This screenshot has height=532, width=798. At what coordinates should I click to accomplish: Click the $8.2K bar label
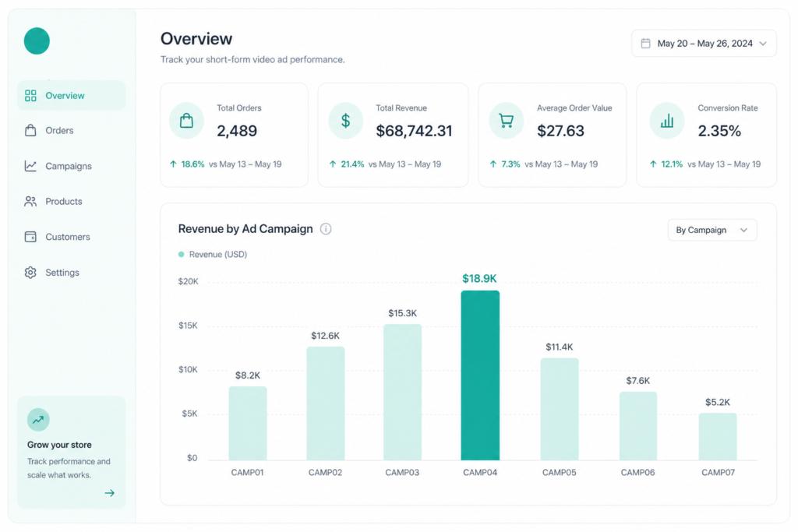coord(248,375)
